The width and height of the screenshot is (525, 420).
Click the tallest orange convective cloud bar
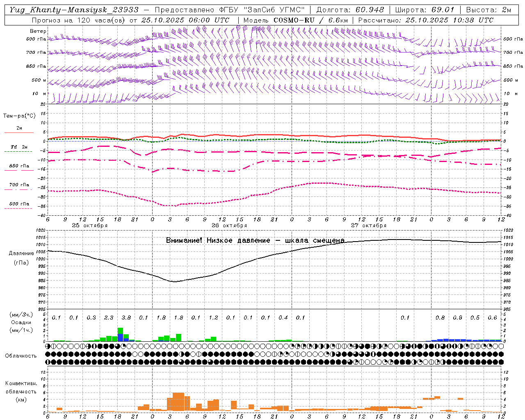[x=178, y=402]
